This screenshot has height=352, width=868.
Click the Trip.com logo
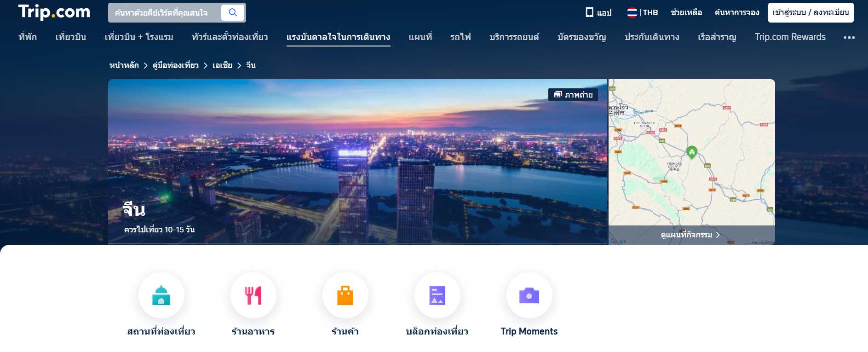pos(54,12)
